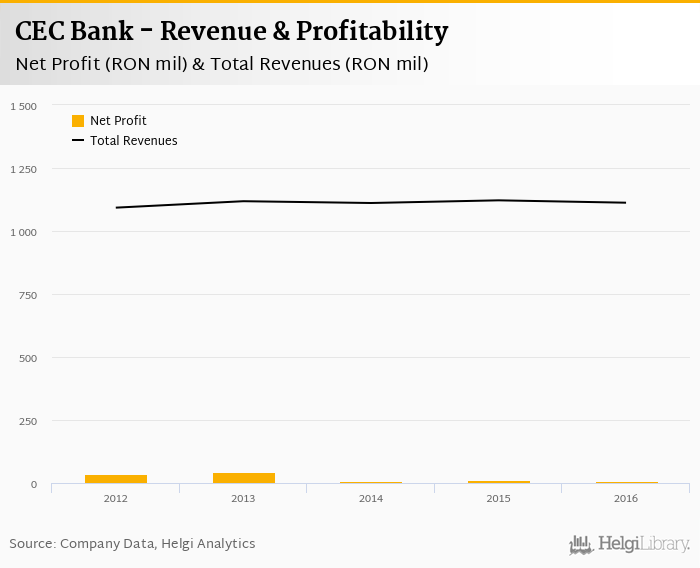
Task: Click the HelgiLibrary logo icon
Action: pos(581,544)
